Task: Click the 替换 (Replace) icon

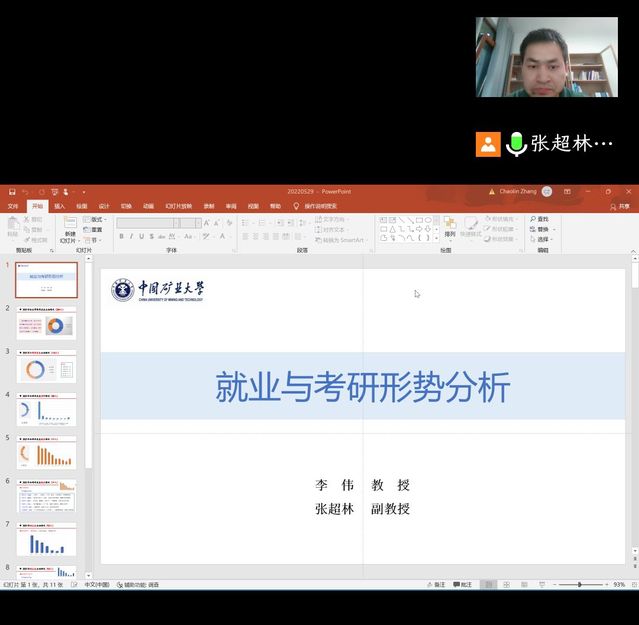Action: point(539,229)
